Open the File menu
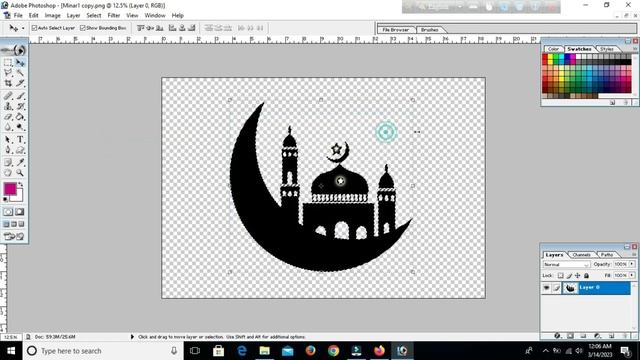 click(x=18, y=16)
